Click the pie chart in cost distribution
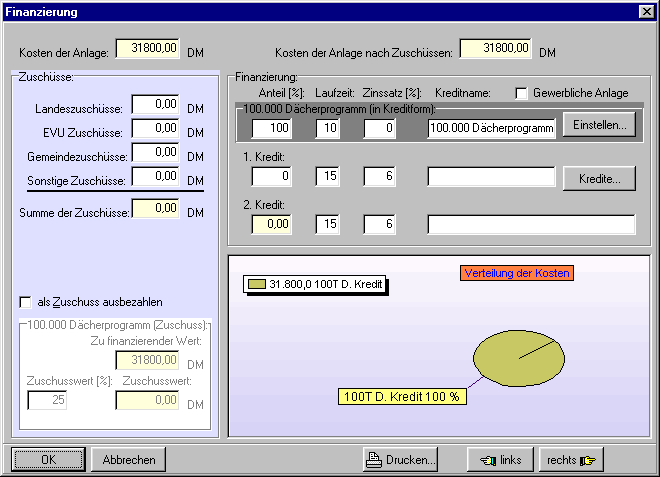This screenshot has height=477, width=660. coord(512,358)
